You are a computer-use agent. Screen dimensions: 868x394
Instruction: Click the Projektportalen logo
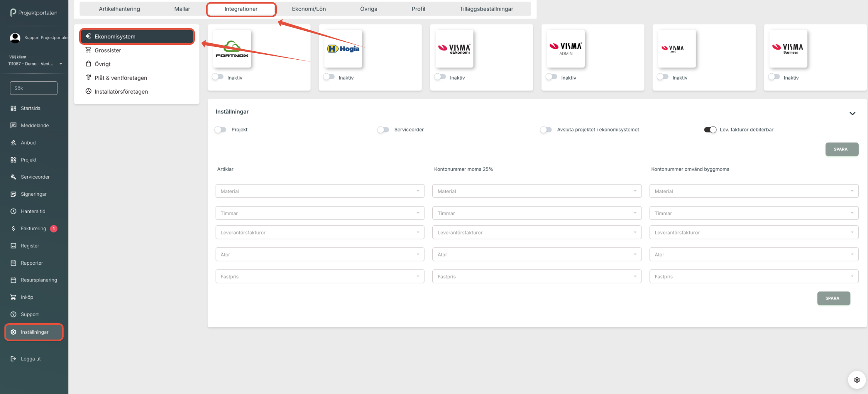pyautogui.click(x=34, y=13)
